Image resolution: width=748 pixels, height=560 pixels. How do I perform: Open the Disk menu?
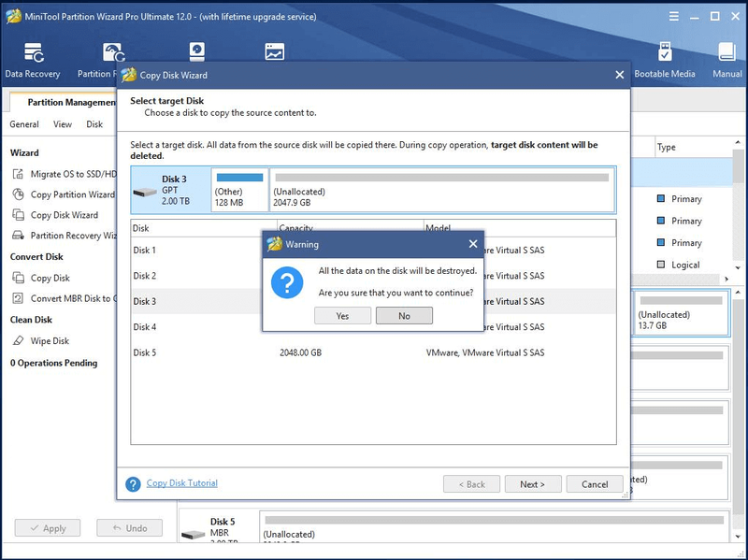pos(94,124)
